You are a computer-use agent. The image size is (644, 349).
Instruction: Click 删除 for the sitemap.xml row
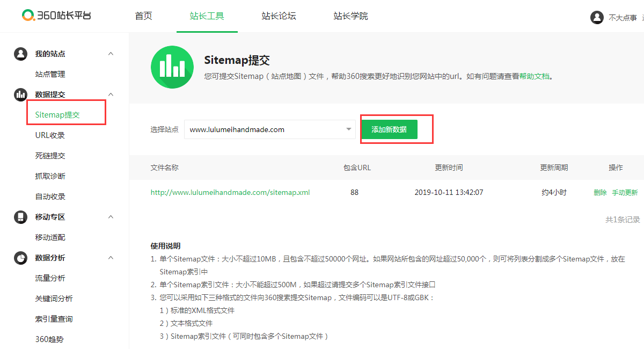pyautogui.click(x=600, y=192)
